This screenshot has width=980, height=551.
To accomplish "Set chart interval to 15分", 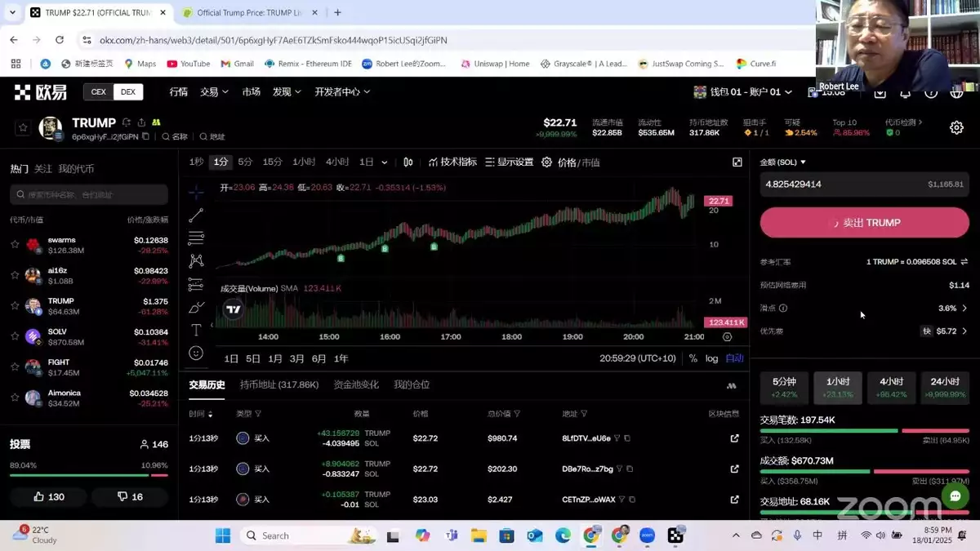I will 272,162.
